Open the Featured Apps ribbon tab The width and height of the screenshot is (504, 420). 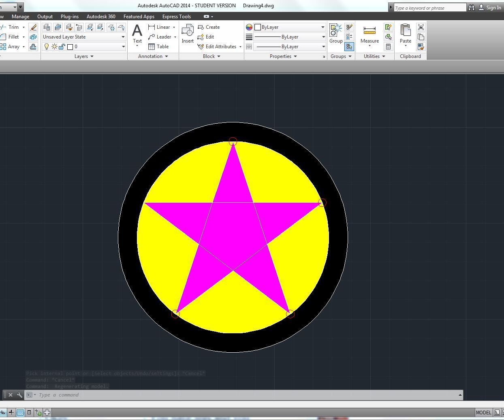(x=139, y=17)
